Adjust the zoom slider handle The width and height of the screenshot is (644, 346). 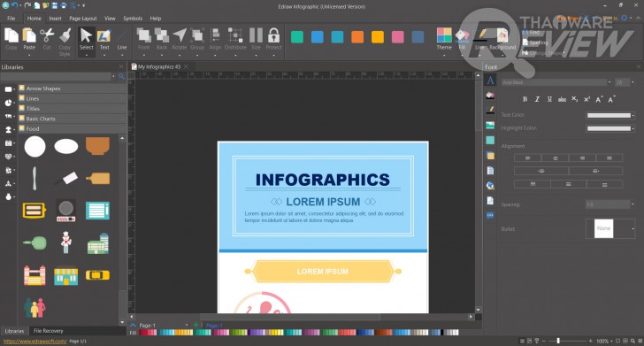tap(557, 341)
